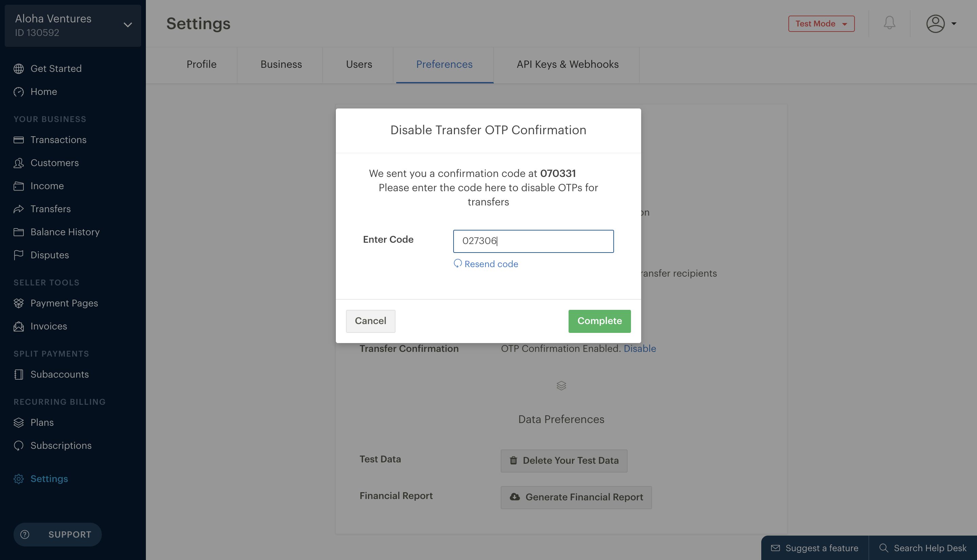Click the Income folder icon
This screenshot has width=977, height=560.
click(18, 186)
